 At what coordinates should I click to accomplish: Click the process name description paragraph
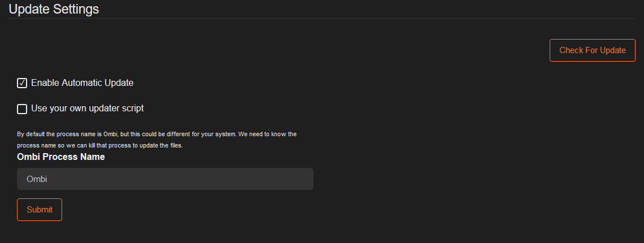(x=157, y=140)
